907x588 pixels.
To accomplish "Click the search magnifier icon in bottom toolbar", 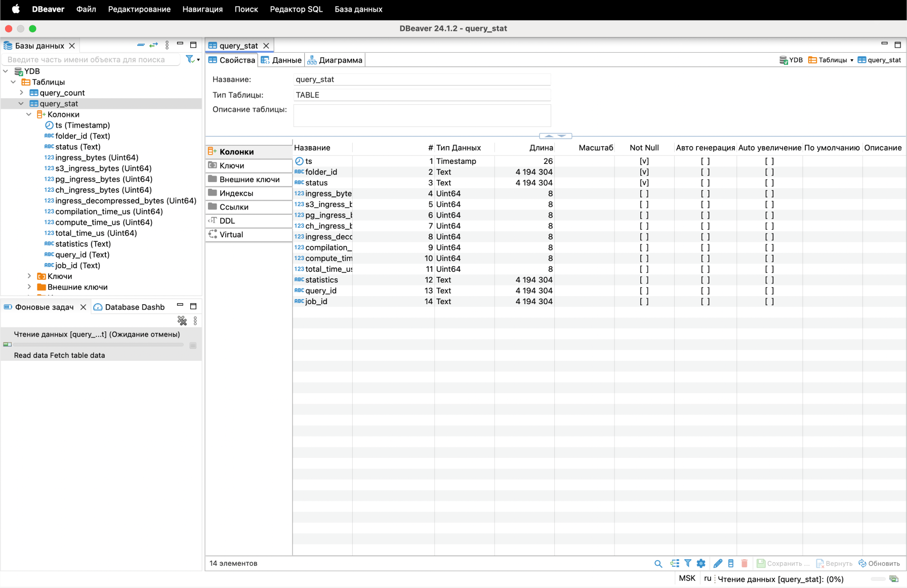I will click(x=658, y=563).
